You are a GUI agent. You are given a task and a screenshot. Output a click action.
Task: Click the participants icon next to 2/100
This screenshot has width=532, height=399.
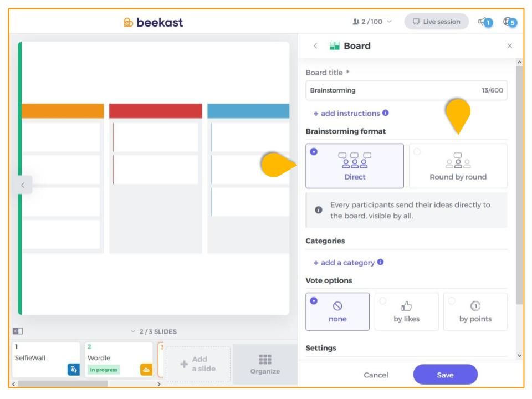click(356, 22)
